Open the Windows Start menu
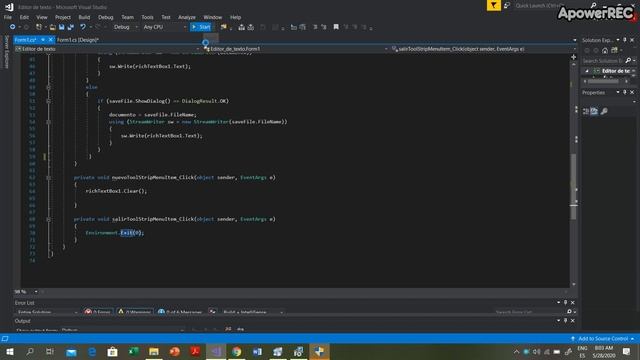Screen dimensions: 640x360 (10, 351)
